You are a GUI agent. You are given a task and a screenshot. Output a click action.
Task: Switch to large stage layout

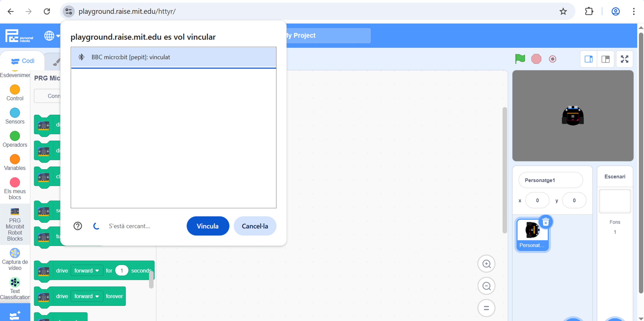pos(605,59)
